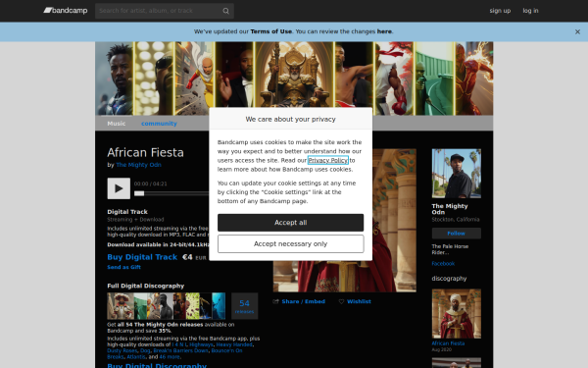Open the Dog album link
Viewport: 588px width, 368px height.
click(x=145, y=350)
